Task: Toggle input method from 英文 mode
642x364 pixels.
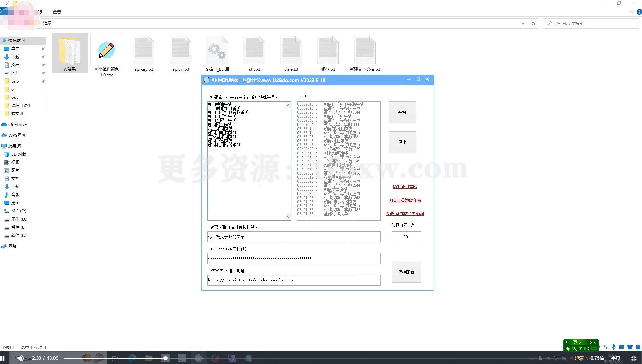Action: click(x=577, y=342)
